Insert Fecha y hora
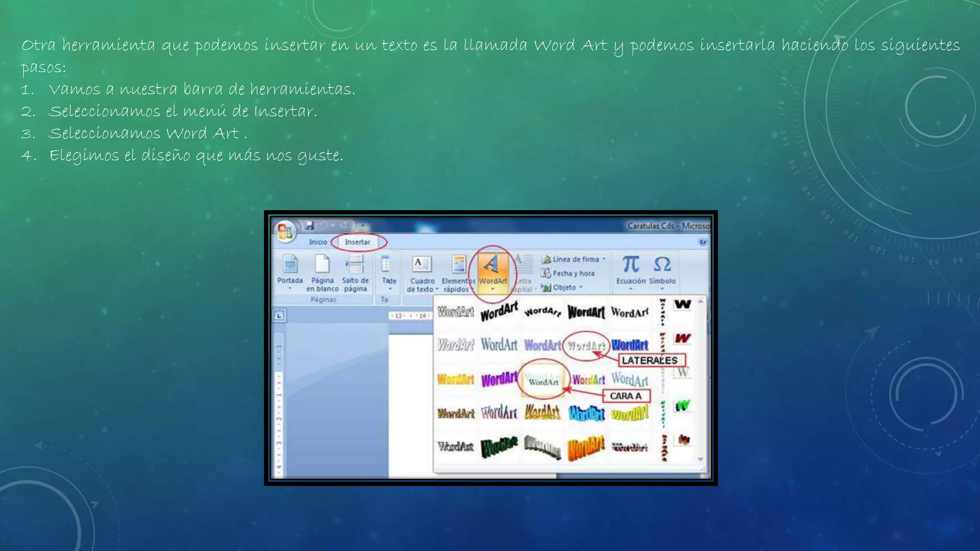Viewport: 980px width, 551px height. click(x=568, y=274)
